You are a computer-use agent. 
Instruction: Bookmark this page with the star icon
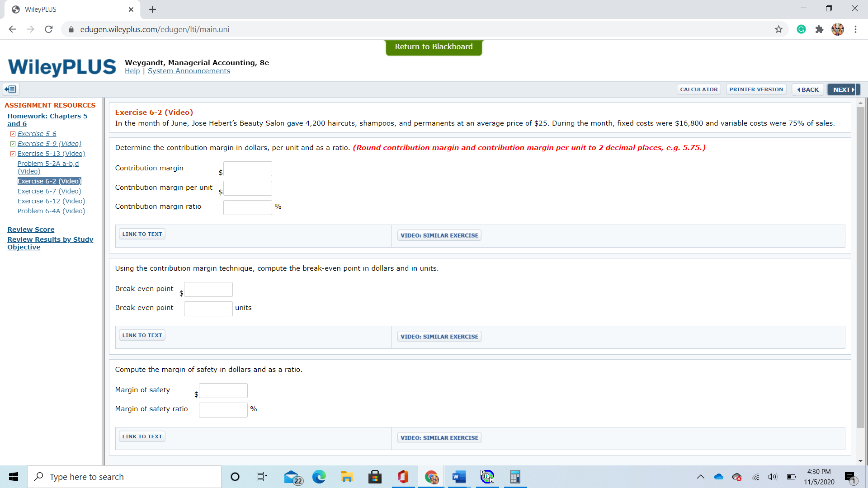[778, 29]
